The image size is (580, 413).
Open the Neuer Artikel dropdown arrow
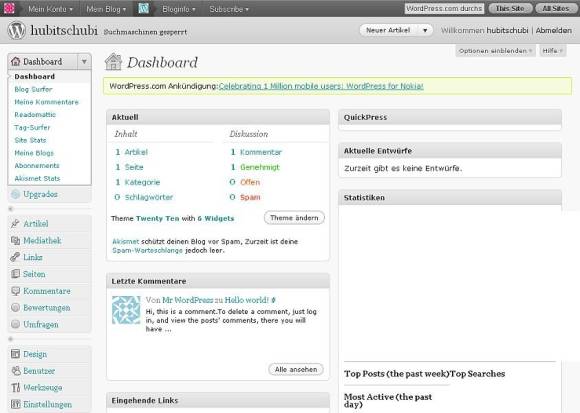click(425, 30)
